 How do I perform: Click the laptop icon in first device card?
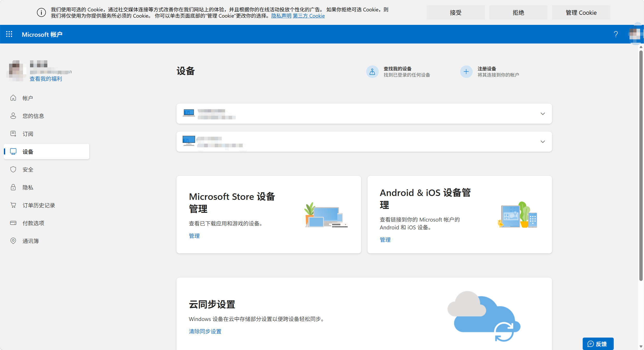click(x=189, y=113)
